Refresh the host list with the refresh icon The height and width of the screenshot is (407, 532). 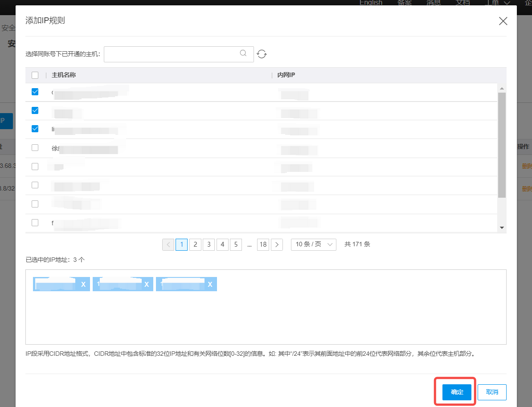click(x=262, y=54)
